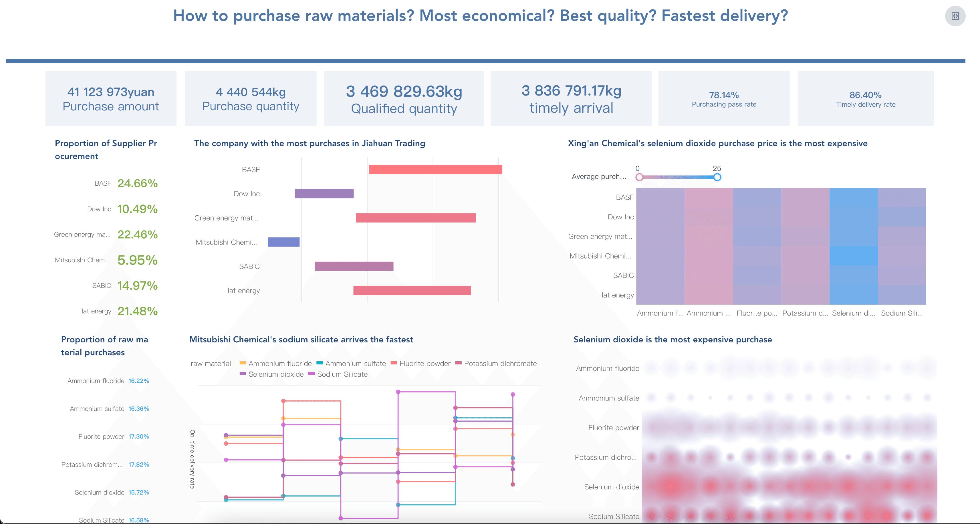The width and height of the screenshot is (980, 524).
Task: Click Dow Inc 10.49% proportion value
Action: click(x=137, y=209)
